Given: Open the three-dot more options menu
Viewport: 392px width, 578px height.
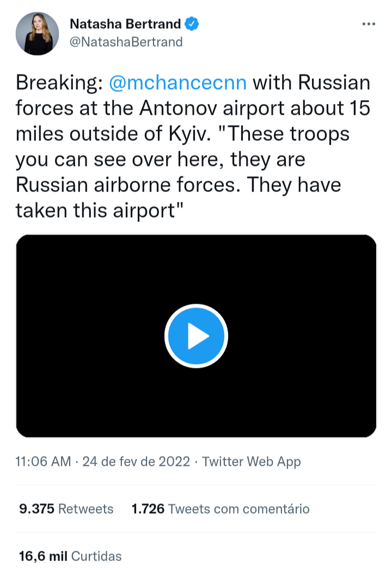Looking at the screenshot, I should 369,24.
